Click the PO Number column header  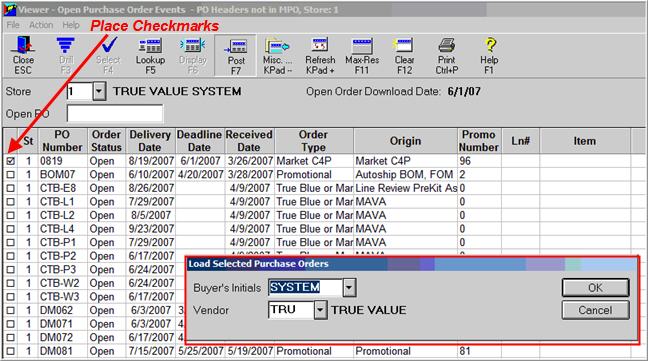coord(62,141)
